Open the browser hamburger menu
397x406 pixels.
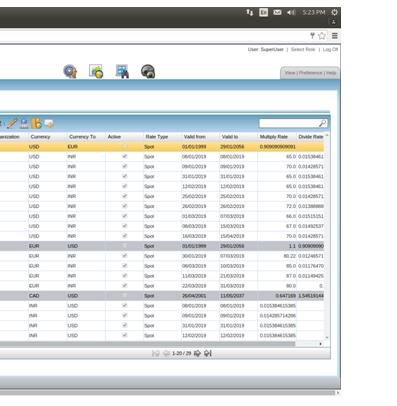pos(335,36)
